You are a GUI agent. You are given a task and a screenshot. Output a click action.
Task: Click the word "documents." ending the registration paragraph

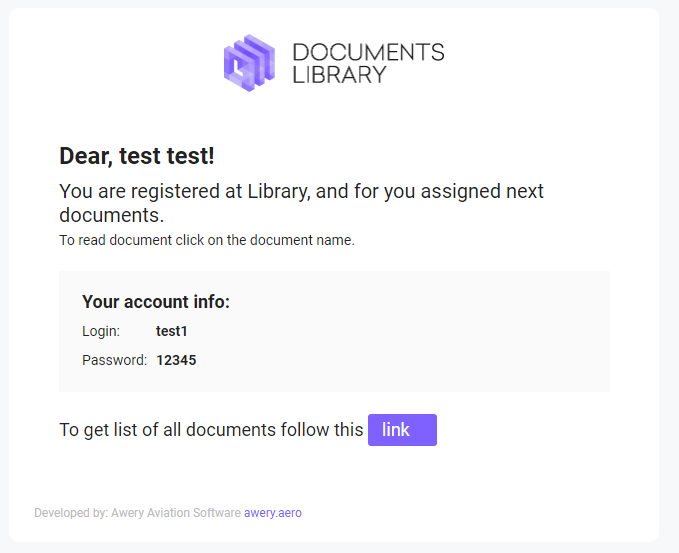tap(111, 215)
